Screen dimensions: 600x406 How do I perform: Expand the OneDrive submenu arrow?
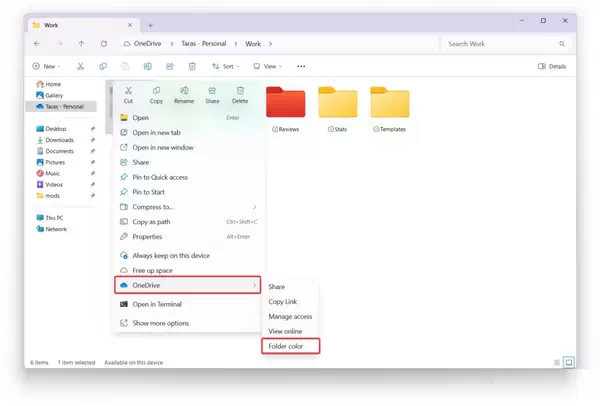click(x=254, y=285)
